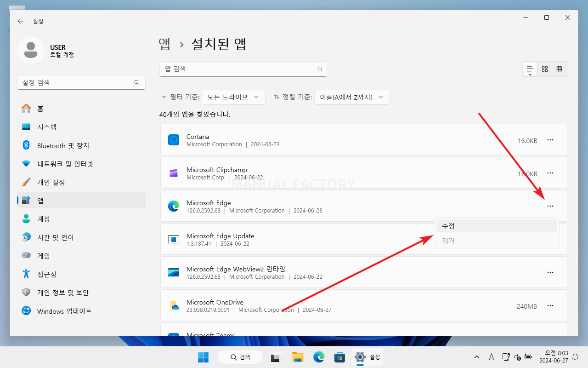Open 시간 및 언어 settings

tap(81, 237)
